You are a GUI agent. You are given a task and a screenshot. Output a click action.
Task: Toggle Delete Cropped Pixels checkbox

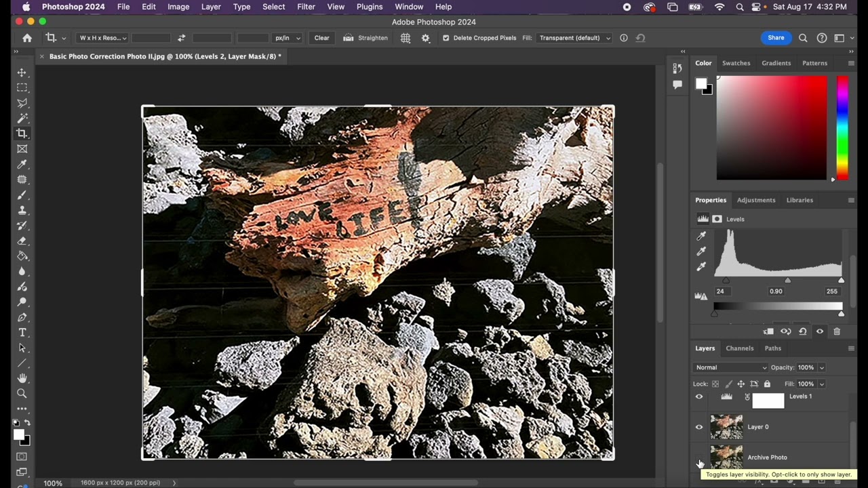tap(446, 38)
